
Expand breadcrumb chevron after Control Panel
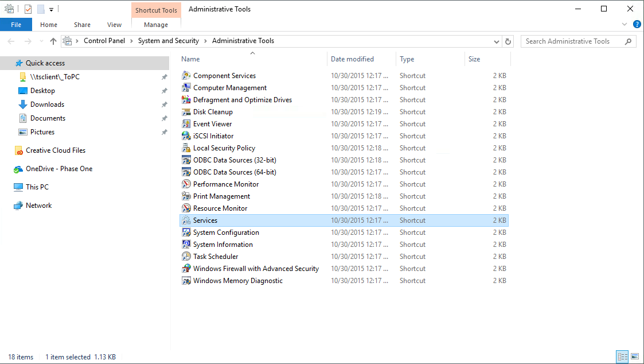point(131,41)
